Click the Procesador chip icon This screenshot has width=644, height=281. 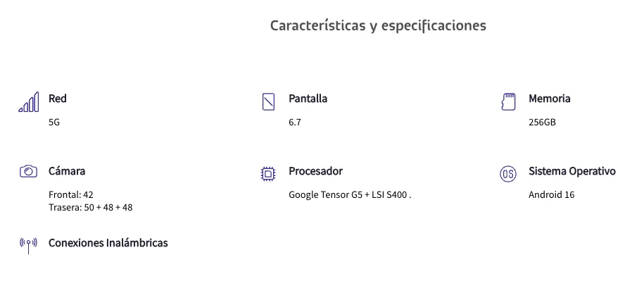[268, 174]
